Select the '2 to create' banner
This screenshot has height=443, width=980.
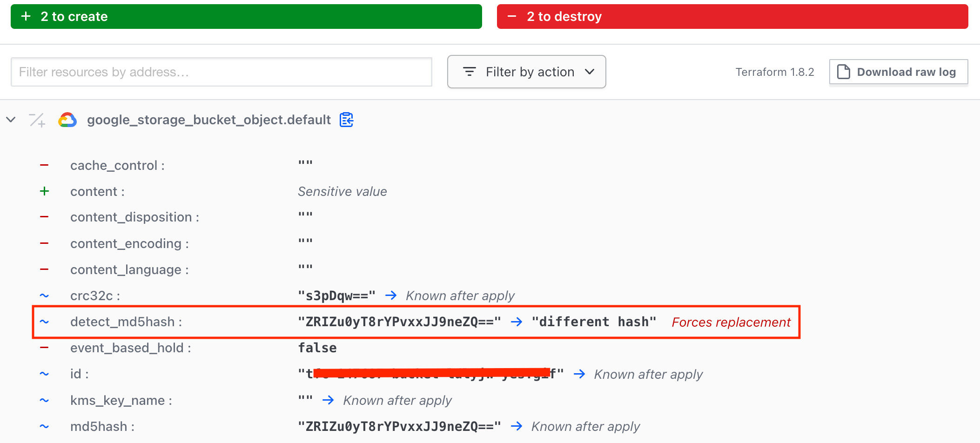[x=246, y=16]
